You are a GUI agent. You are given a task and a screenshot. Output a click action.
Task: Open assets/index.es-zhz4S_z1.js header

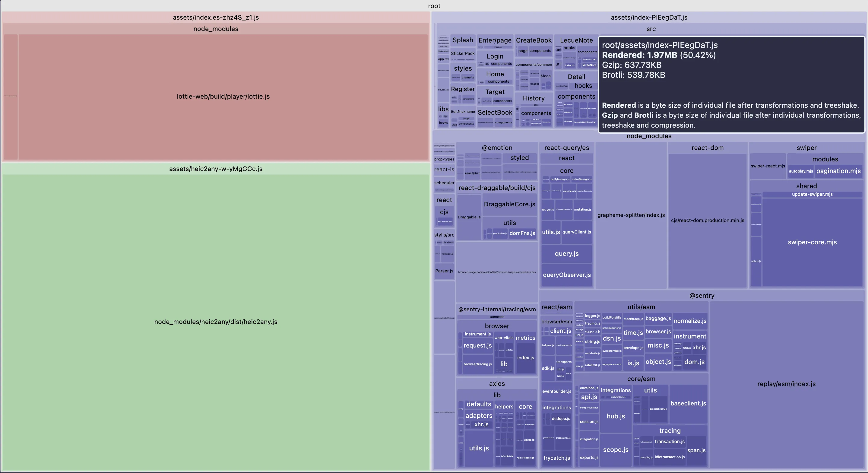coord(216,17)
